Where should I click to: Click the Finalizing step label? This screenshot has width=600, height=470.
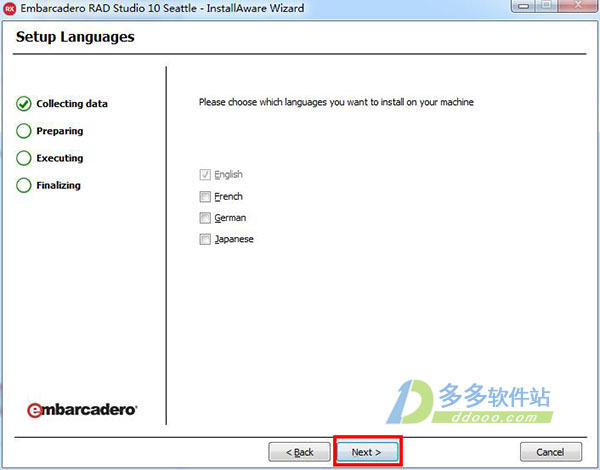59,185
